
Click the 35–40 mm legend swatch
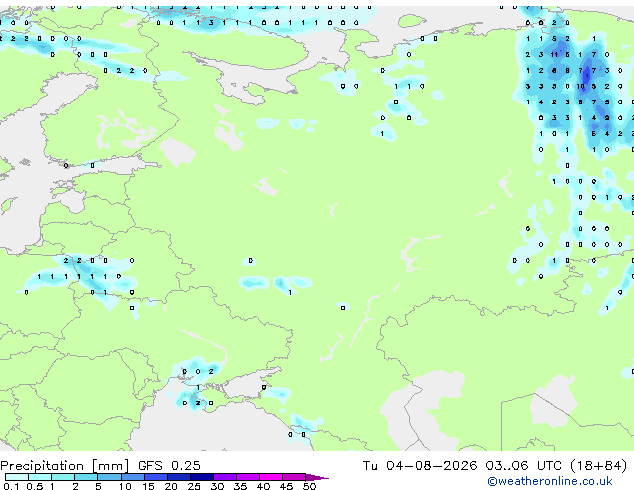[247, 477]
